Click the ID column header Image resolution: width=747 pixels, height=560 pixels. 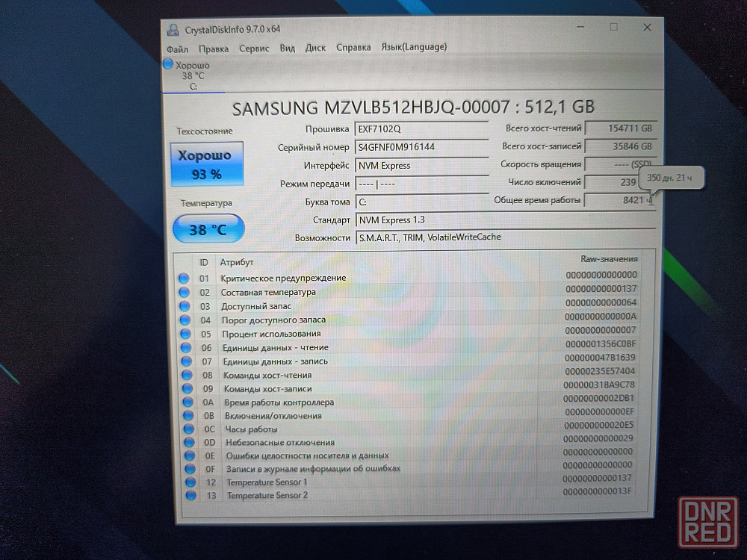[x=204, y=262]
